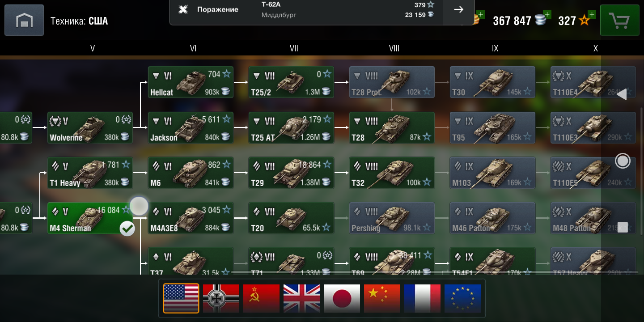
Task: Pick the French flag nation
Action: coord(422,298)
